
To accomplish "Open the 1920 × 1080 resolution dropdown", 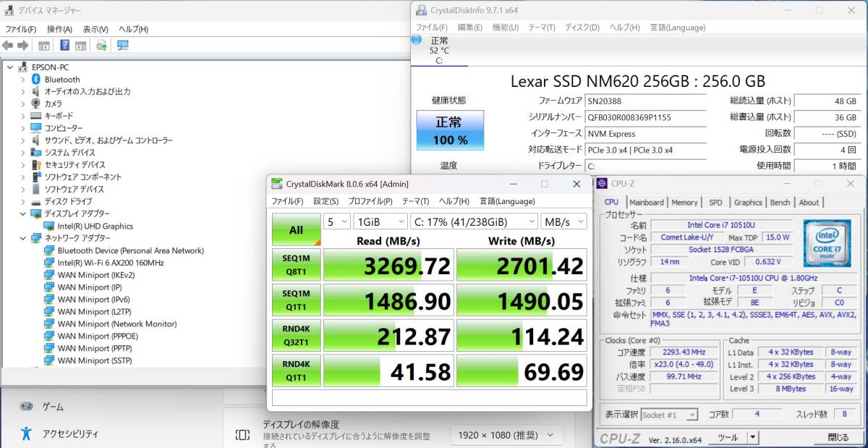I will click(x=506, y=435).
